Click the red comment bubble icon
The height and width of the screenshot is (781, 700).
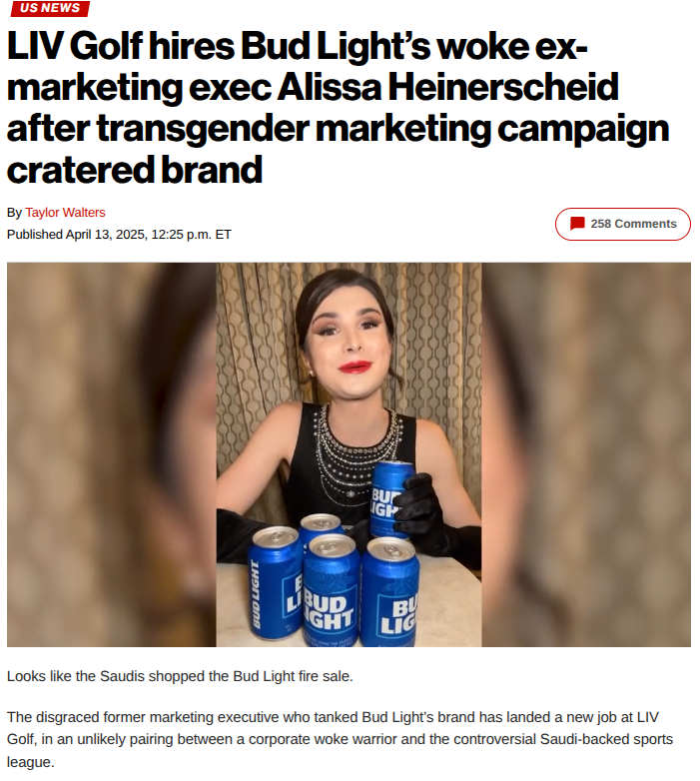(x=577, y=223)
